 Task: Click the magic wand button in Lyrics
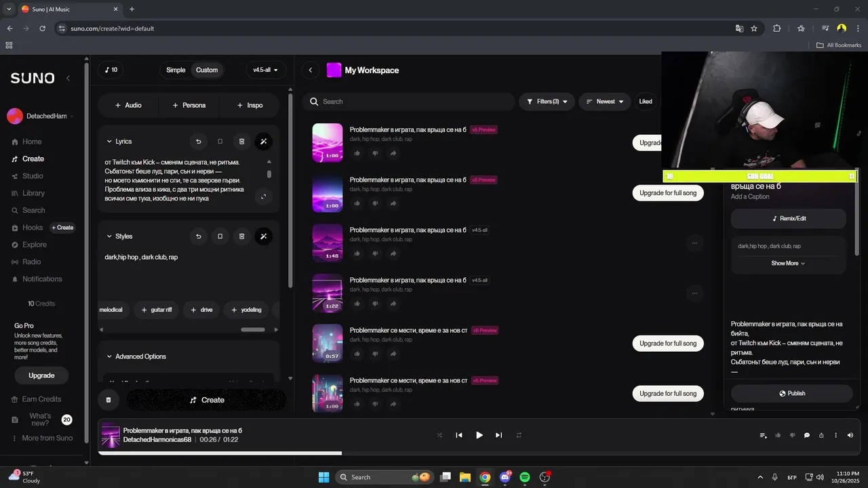[x=264, y=142]
